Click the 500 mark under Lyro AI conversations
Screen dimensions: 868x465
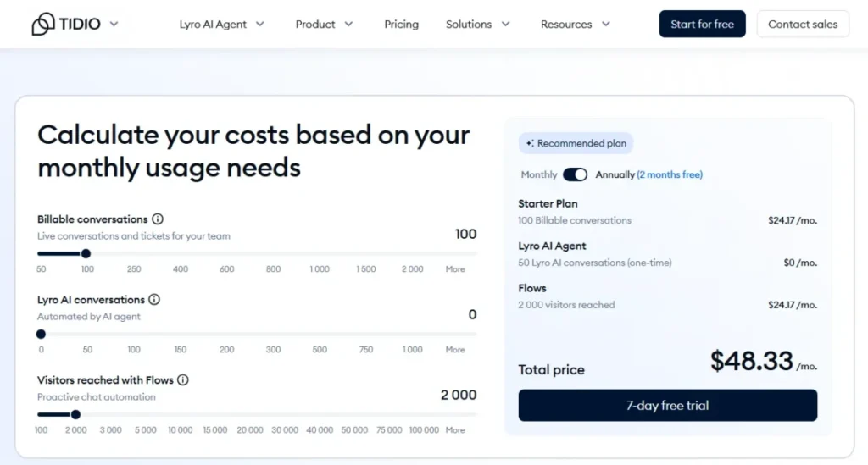click(x=320, y=350)
